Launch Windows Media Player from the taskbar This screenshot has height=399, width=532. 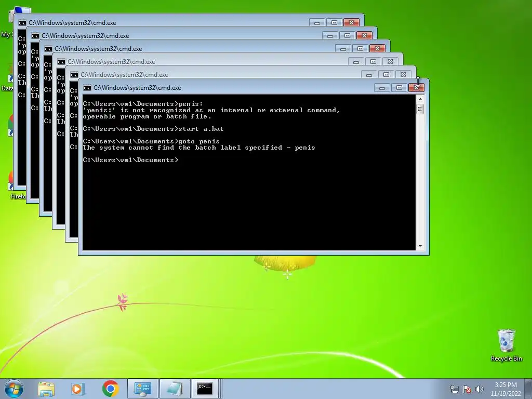(78, 389)
